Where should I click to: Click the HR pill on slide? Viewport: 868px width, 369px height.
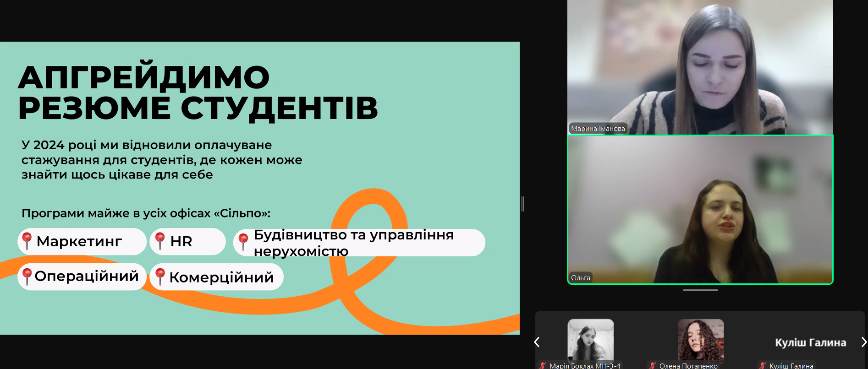point(187,241)
